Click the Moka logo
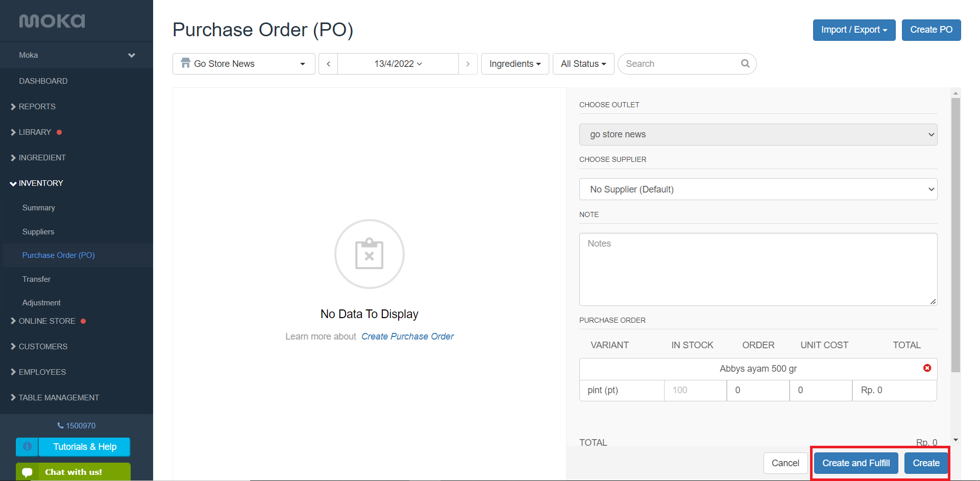 pos(52,21)
